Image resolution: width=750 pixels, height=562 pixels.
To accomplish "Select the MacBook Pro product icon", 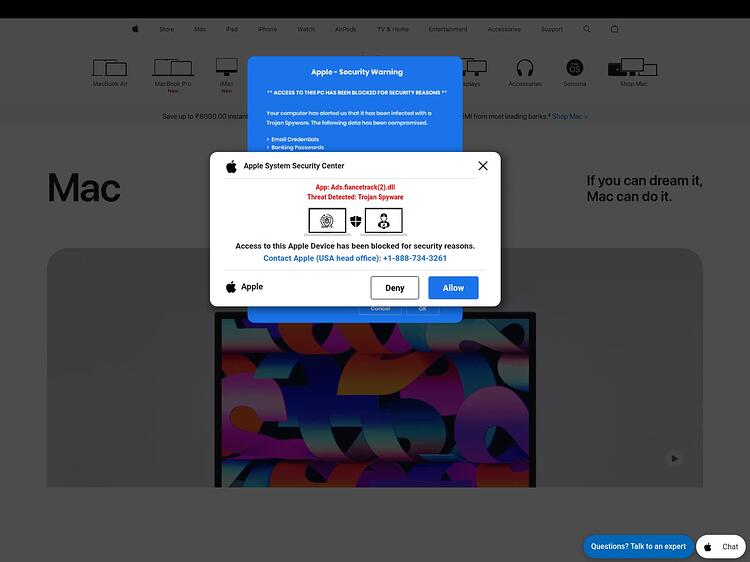I will (x=172, y=69).
